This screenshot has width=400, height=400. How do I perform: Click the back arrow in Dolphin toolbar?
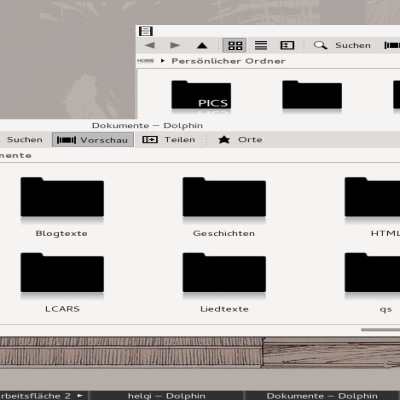pyautogui.click(x=150, y=45)
